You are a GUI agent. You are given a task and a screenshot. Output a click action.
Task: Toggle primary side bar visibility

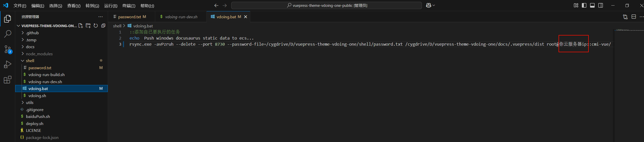point(584,5)
